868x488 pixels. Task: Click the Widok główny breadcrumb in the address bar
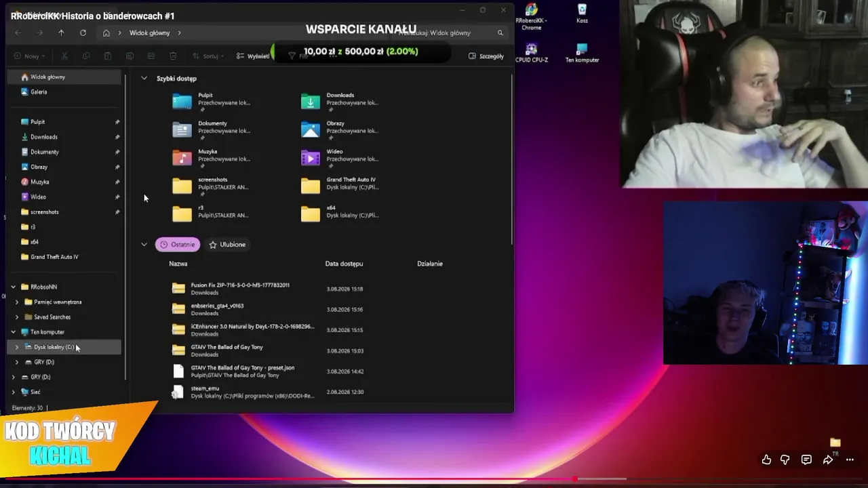pyautogui.click(x=150, y=33)
